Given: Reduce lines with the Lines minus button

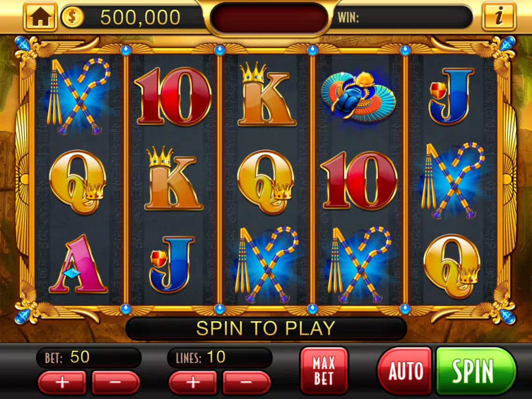Looking at the screenshot, I should (247, 382).
